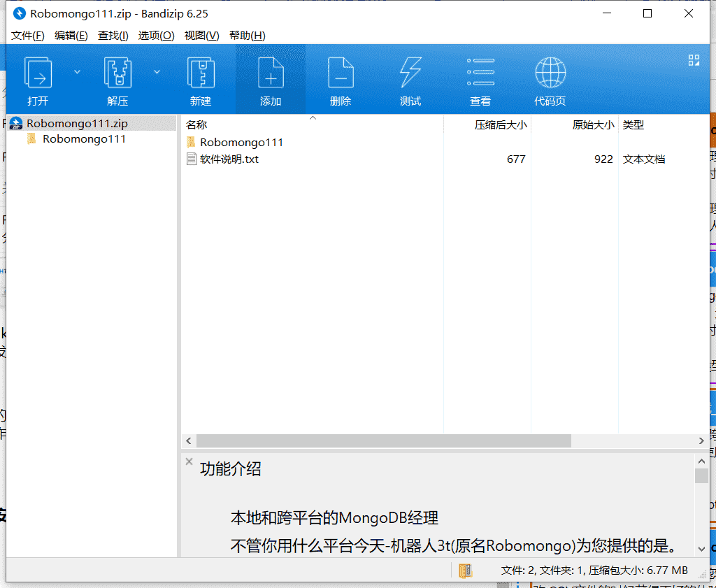
Task: Click the zip icon beside Robomongo111.zip in tree
Action: click(x=17, y=123)
